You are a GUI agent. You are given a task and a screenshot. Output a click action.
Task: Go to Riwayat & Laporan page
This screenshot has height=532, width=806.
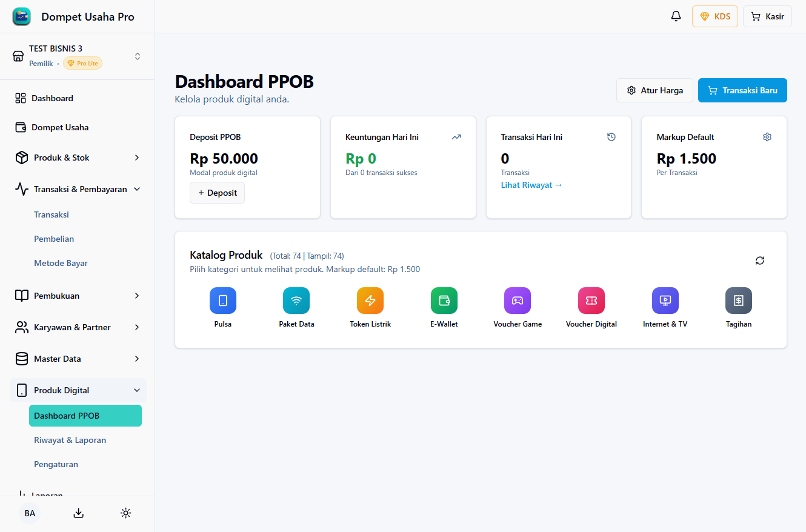[x=70, y=440]
